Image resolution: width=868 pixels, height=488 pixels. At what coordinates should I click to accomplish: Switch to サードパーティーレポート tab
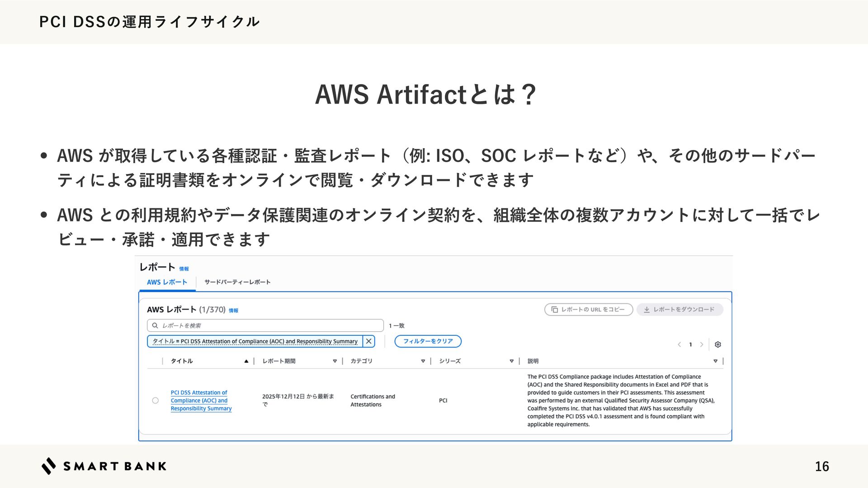[x=237, y=282]
